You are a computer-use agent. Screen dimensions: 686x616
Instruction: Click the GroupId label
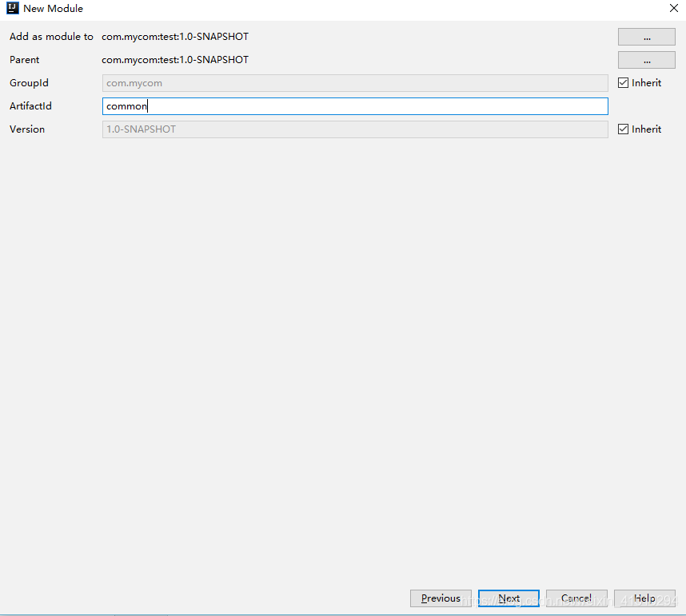pos(29,83)
